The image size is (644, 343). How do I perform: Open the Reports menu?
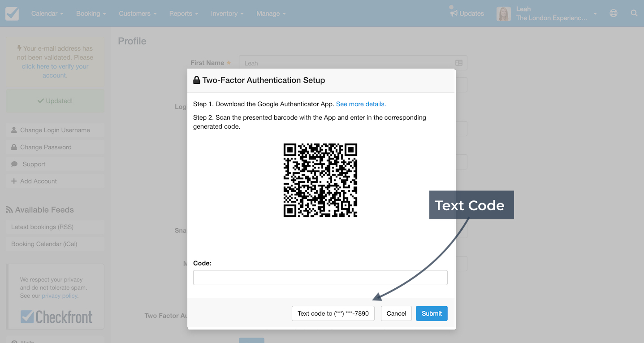tap(184, 13)
